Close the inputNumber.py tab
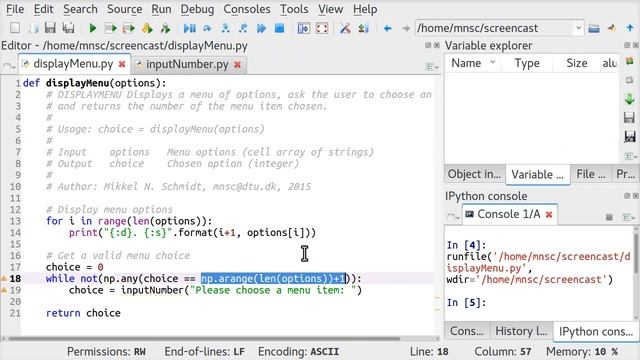 point(237,64)
